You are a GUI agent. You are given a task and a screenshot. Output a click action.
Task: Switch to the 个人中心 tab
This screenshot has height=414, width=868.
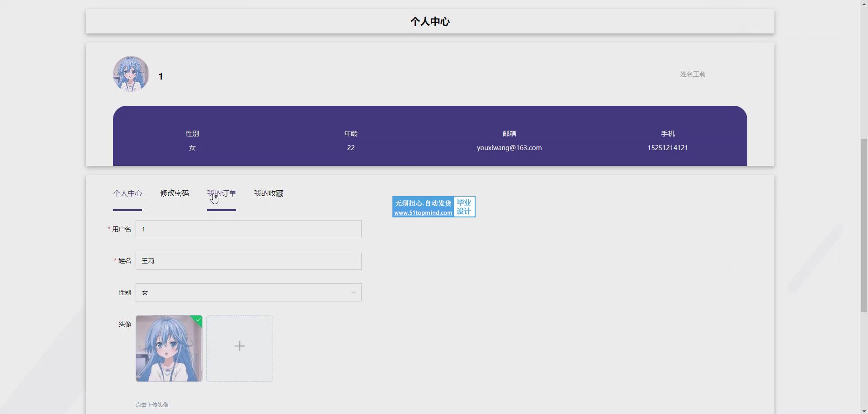coord(127,193)
